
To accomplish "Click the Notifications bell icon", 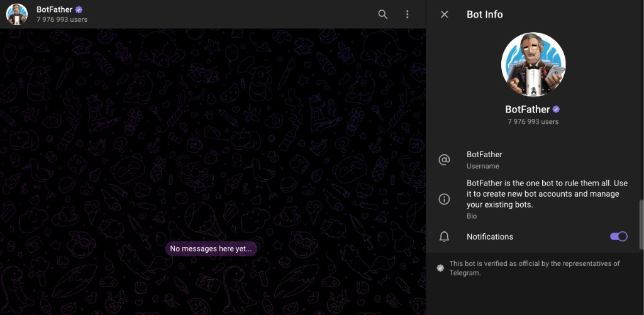I will click(444, 236).
